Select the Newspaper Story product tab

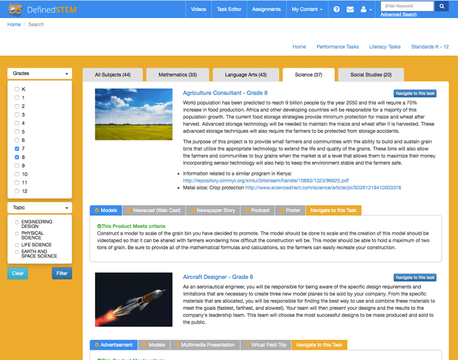click(213, 210)
